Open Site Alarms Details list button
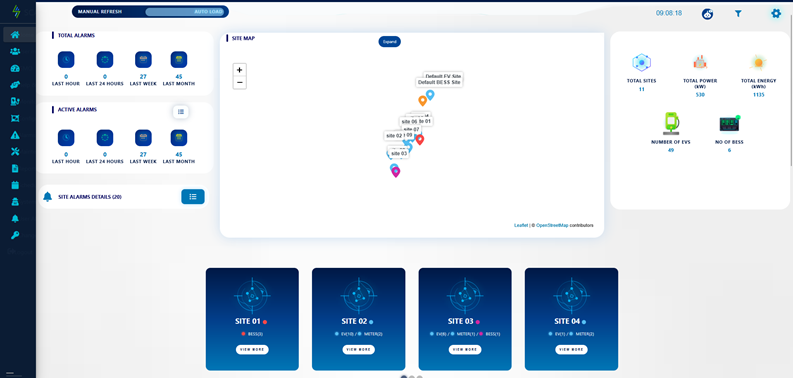This screenshot has height=378, width=793. (193, 197)
